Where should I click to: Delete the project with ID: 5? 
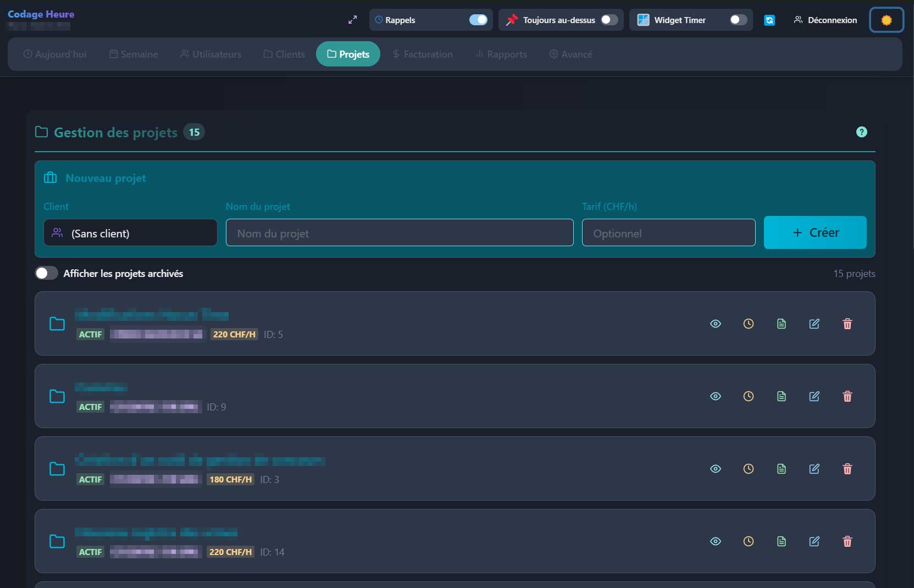click(847, 324)
